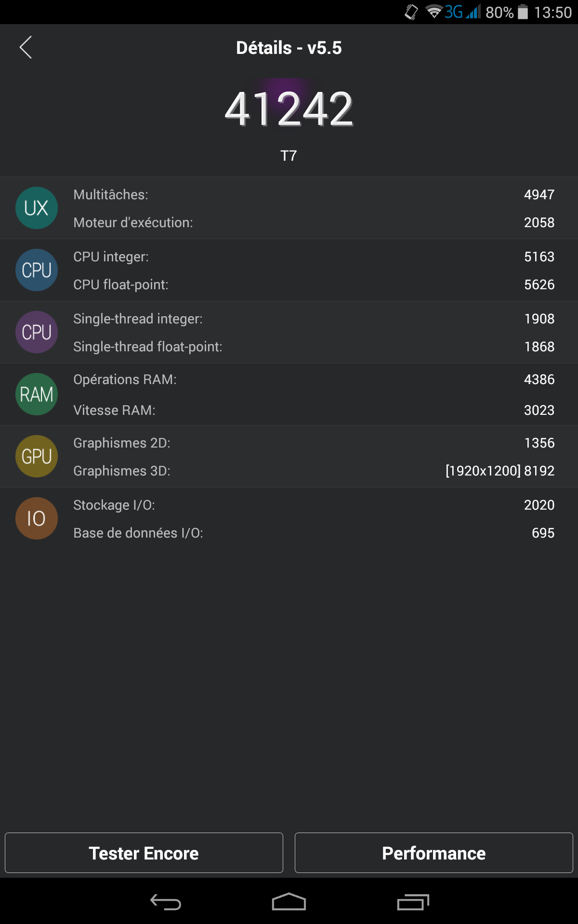Tap the purple single-thread CPU icon
This screenshot has height=924, width=578.
pos(37,332)
